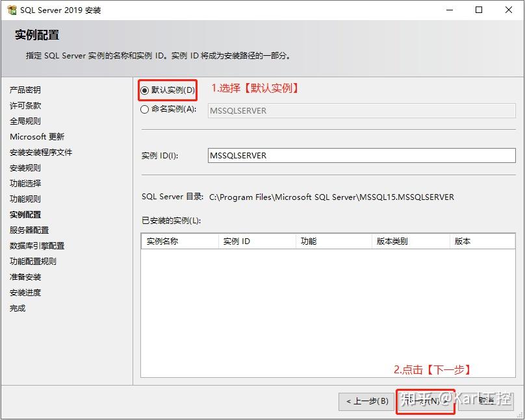The width and height of the screenshot is (525, 420).
Task: Go to 安装安装程序文件 step
Action: click(x=41, y=153)
